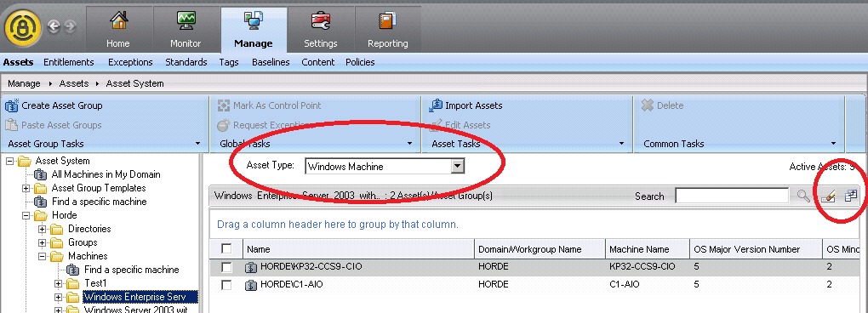Check the HORDE\KP32-CCS9-CIO row checkbox
The height and width of the screenshot is (313, 868).
coord(226,267)
